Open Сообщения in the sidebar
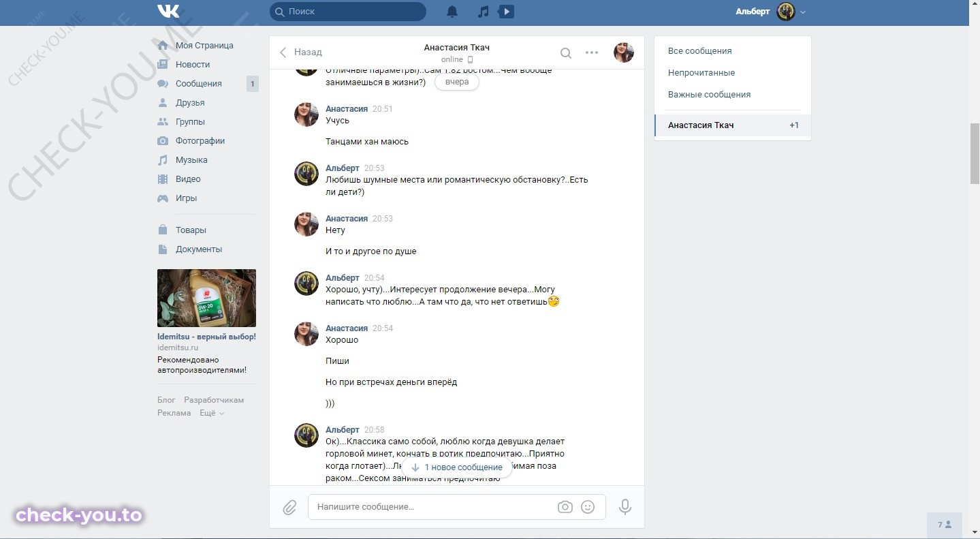Viewport: 980px width, 539px height. 199,84
